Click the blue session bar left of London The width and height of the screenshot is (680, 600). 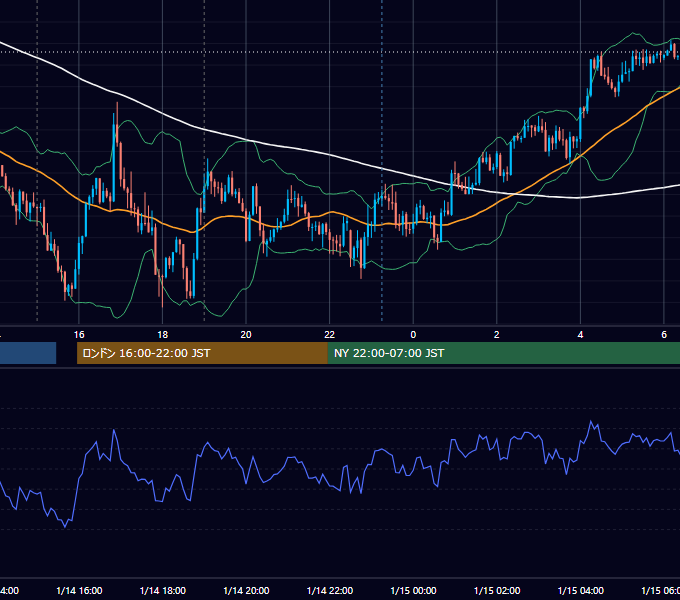28,353
